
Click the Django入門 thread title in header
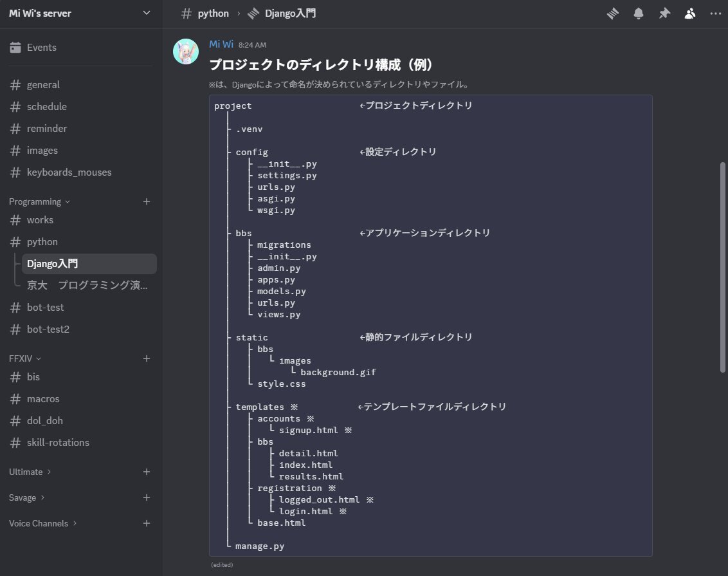tap(290, 14)
